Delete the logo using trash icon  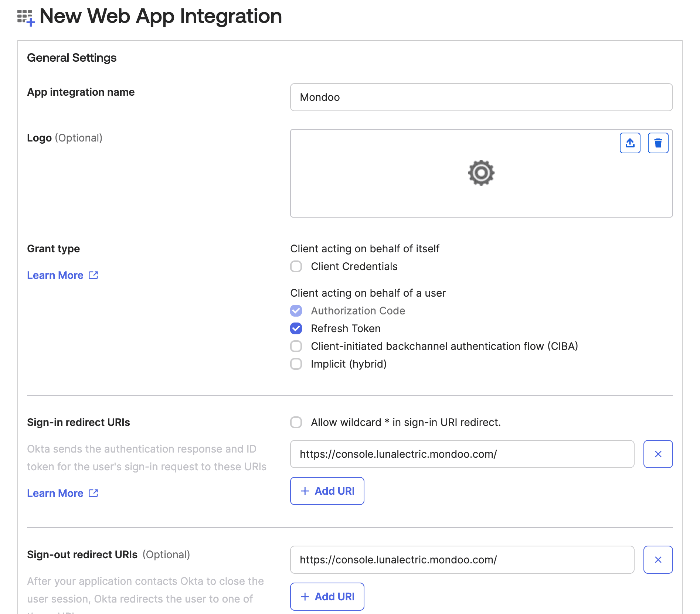657,143
